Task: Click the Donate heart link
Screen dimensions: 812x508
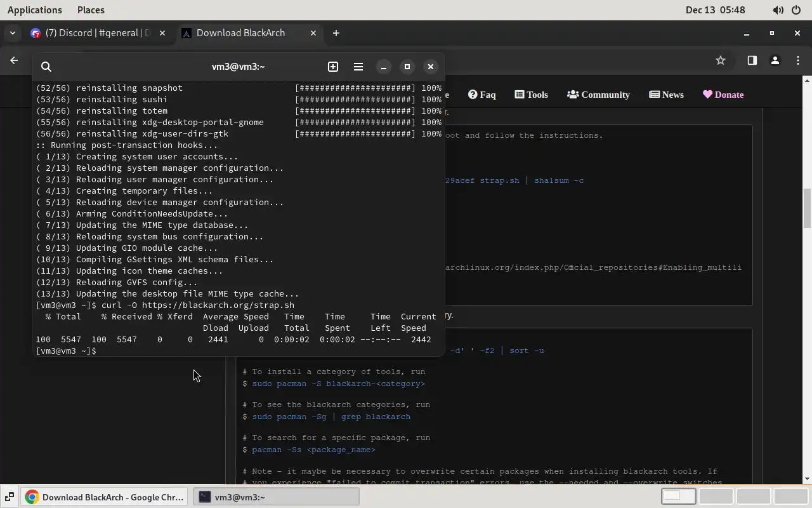Action: pyautogui.click(x=723, y=95)
